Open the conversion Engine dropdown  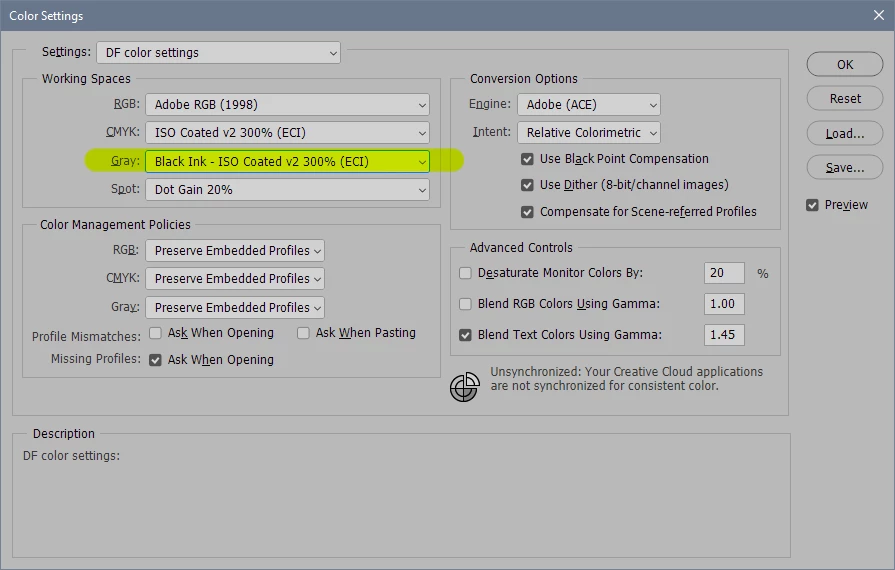tap(588, 104)
